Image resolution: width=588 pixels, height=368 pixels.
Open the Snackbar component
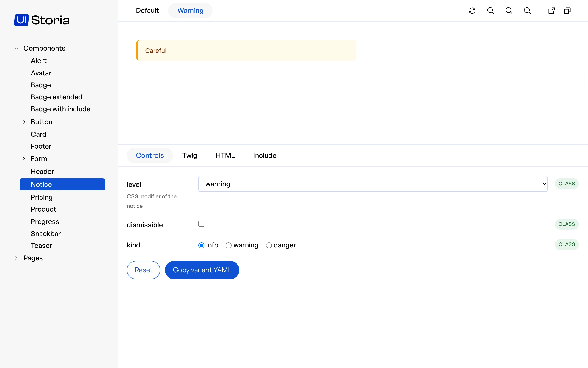(x=46, y=233)
